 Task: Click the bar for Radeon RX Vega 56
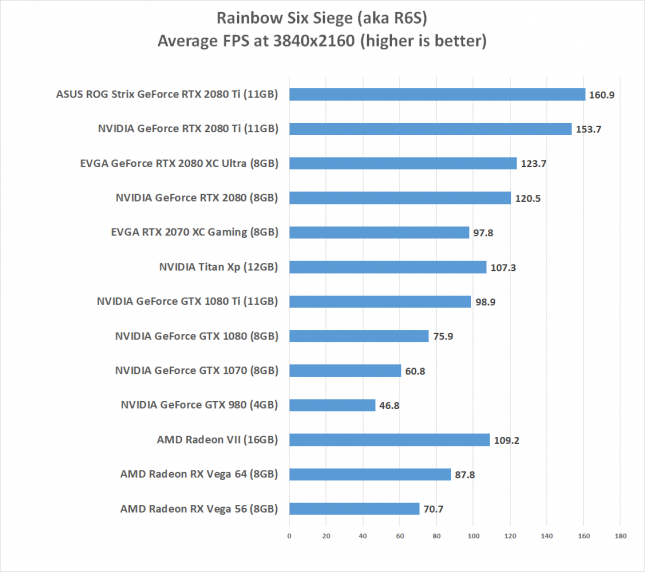click(x=354, y=509)
